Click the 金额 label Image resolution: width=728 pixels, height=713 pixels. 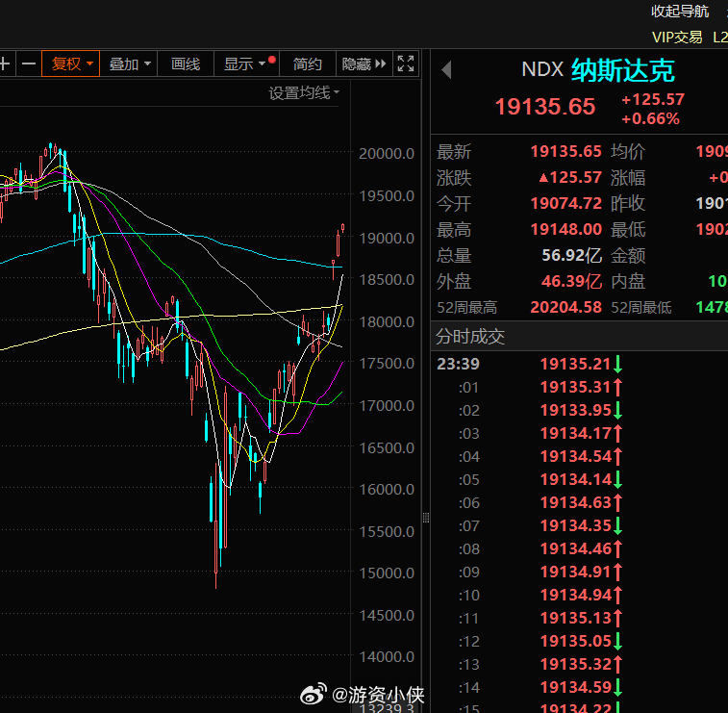(628, 256)
